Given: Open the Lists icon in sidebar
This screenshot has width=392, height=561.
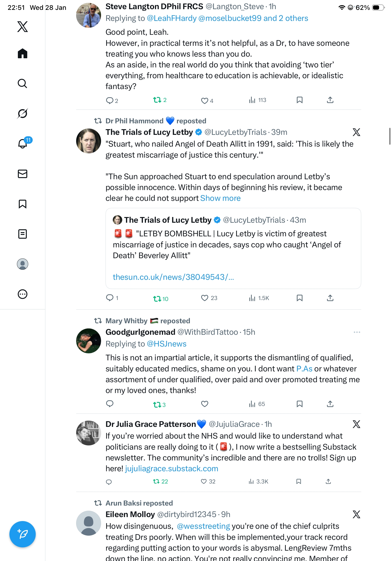Looking at the screenshot, I should click(23, 234).
